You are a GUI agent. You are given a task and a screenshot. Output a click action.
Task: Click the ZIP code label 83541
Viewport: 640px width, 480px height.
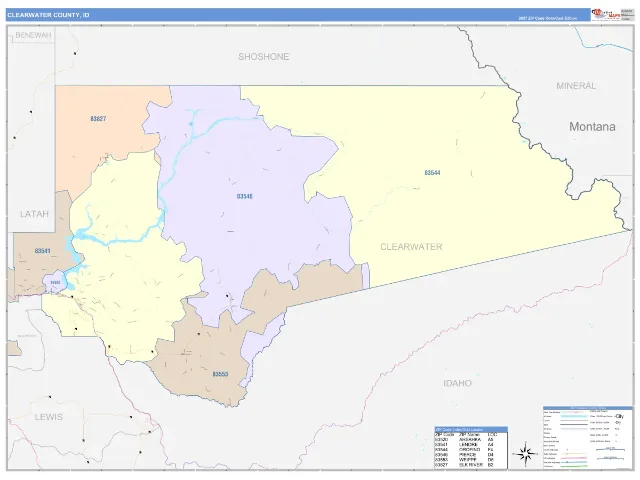pos(42,251)
